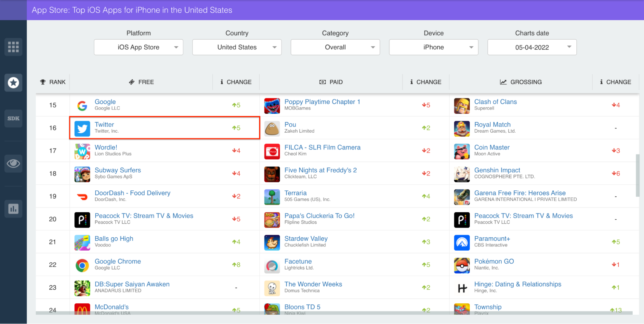644x324 pixels.
Task: Open the bar chart sidebar icon
Action: click(x=13, y=209)
